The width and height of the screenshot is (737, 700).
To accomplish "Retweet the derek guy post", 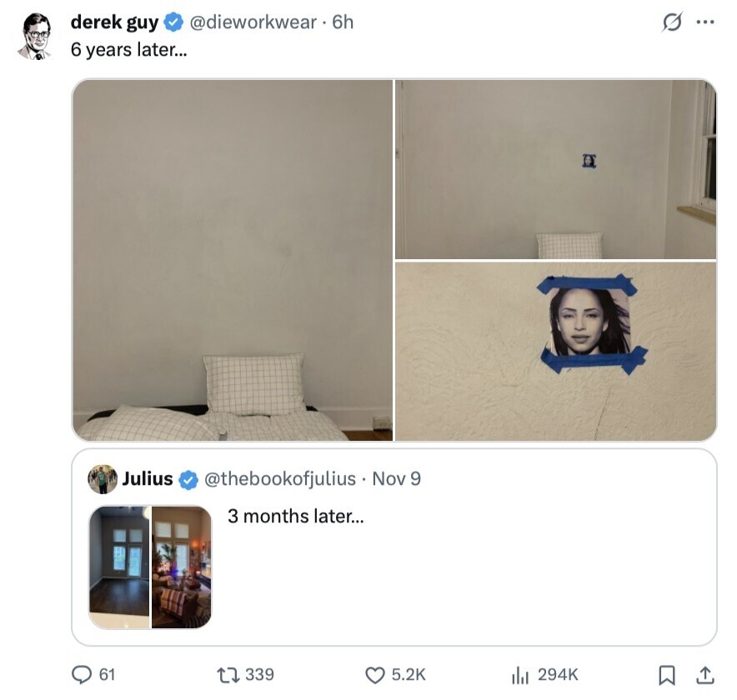I will (229, 675).
